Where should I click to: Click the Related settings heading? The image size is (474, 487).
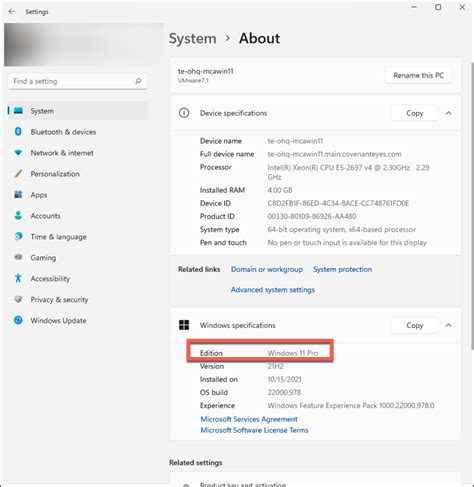pyautogui.click(x=196, y=462)
